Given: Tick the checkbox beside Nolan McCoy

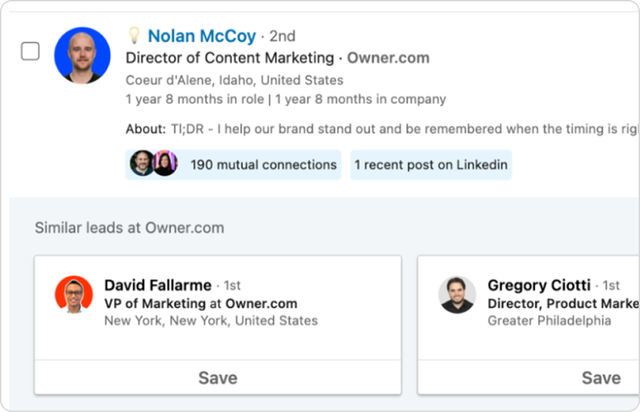Looking at the screenshot, I should coord(30,51).
